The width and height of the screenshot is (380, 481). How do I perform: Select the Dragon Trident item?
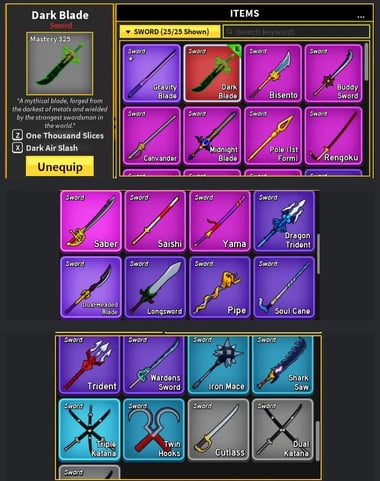point(284,221)
